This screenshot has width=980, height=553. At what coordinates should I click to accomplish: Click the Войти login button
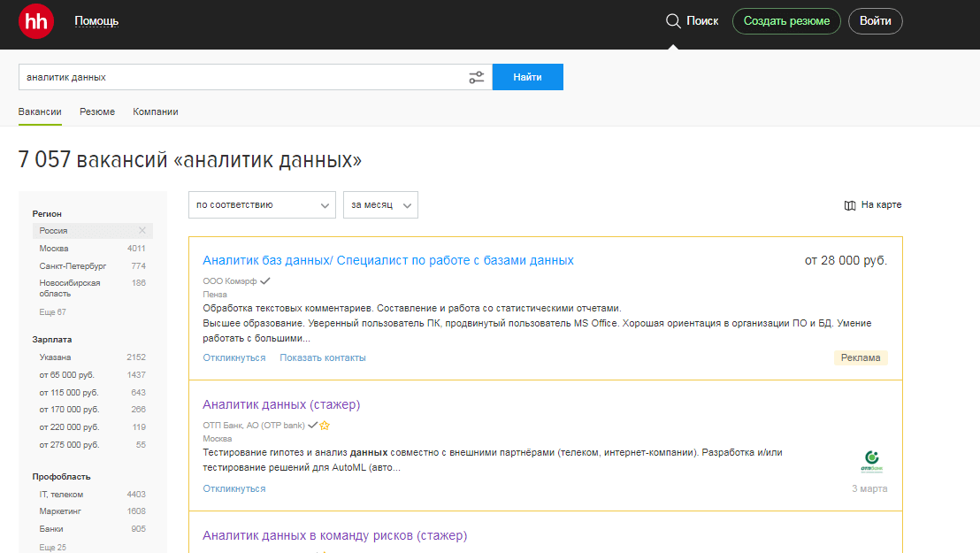875,21
